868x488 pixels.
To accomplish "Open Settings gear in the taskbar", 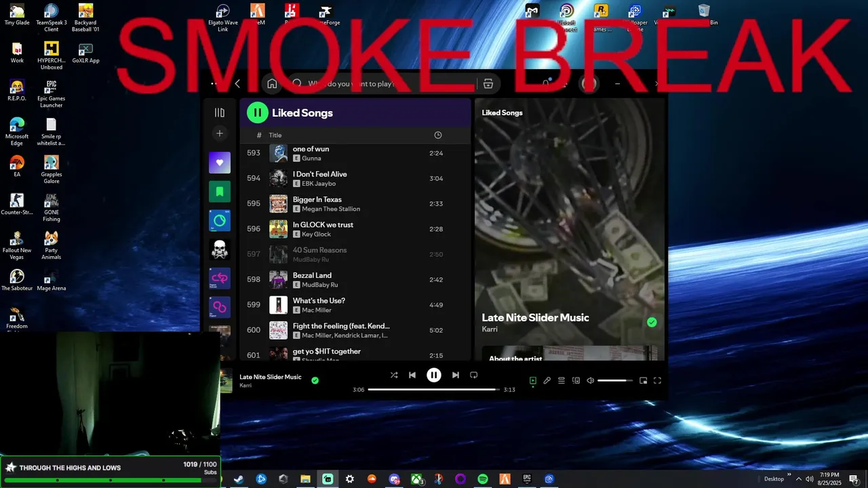I will click(350, 479).
